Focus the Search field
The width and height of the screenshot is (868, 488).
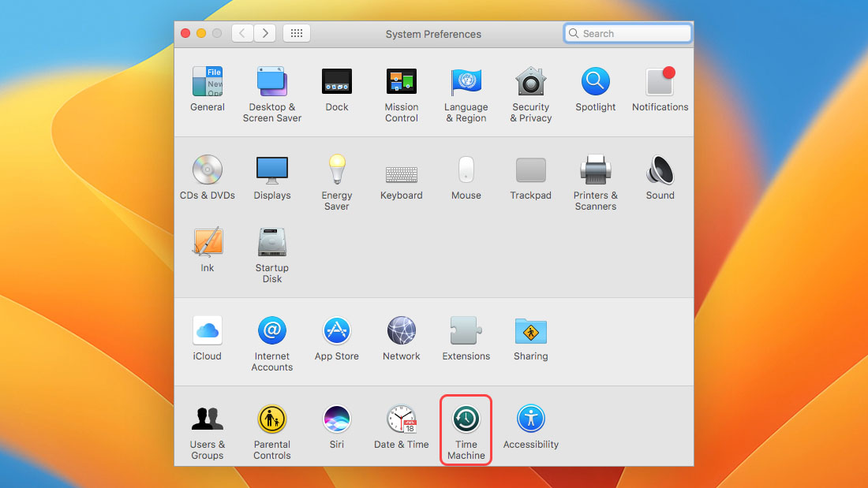tap(628, 33)
